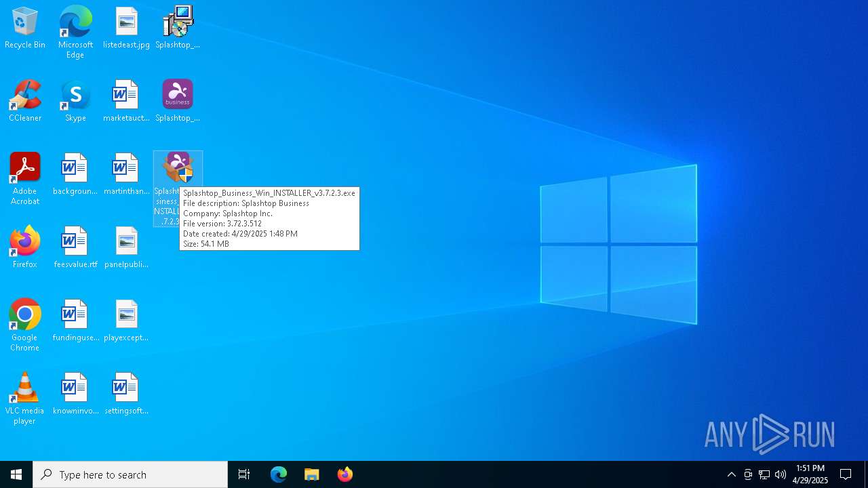Open the Windows Start menu

coord(16,474)
